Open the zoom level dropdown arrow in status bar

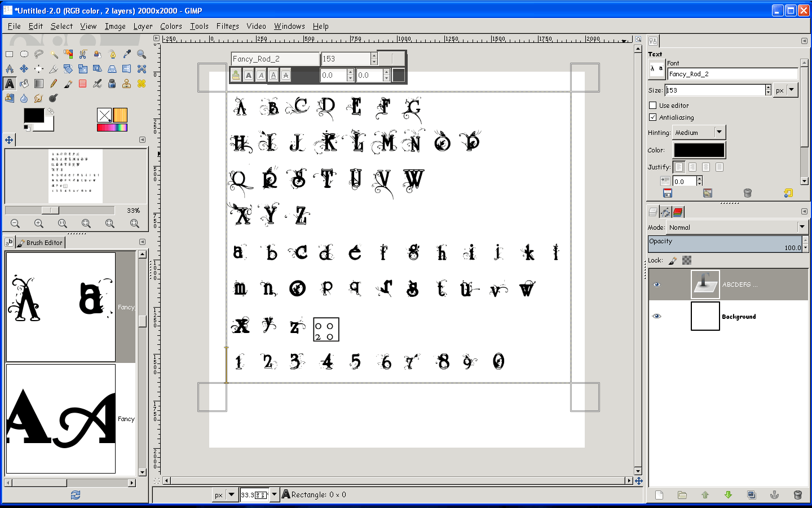point(275,495)
